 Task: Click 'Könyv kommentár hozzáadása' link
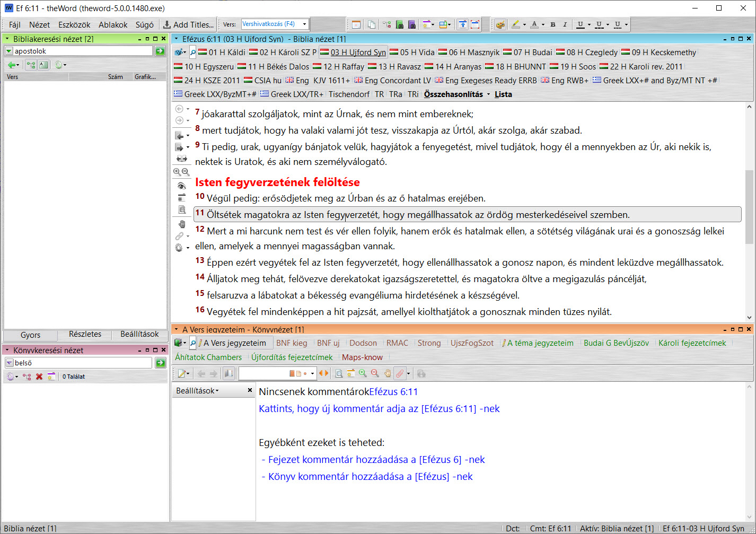370,476
